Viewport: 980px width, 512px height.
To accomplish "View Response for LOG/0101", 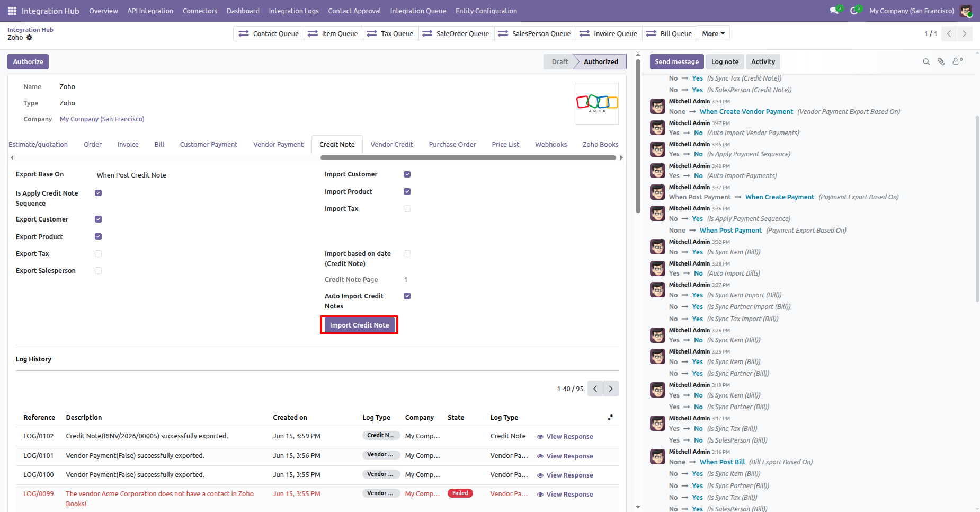I will point(565,456).
